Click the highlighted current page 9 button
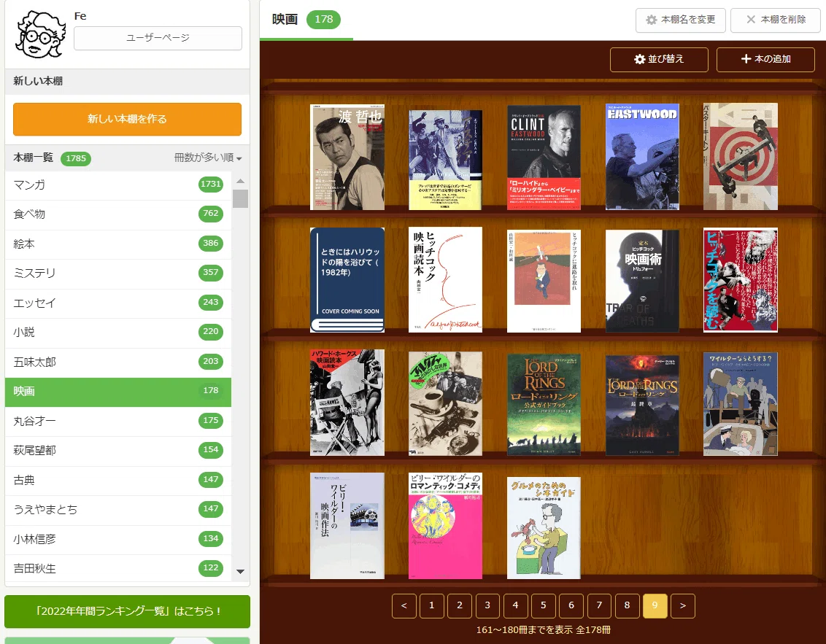 click(655, 605)
